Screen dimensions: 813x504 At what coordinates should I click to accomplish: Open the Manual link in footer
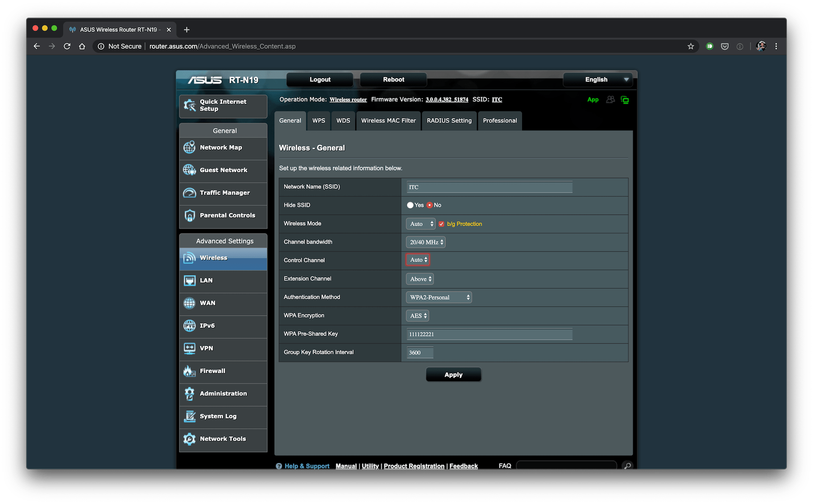(346, 466)
